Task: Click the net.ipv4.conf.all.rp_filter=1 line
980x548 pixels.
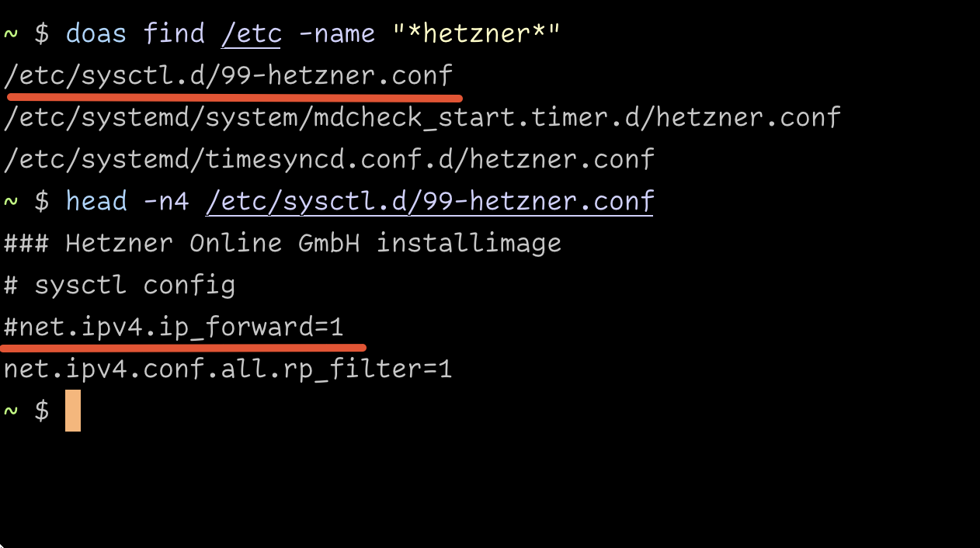Action: pos(228,369)
